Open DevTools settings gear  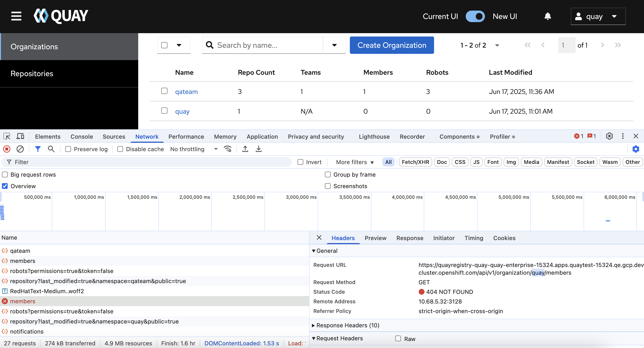(x=609, y=136)
